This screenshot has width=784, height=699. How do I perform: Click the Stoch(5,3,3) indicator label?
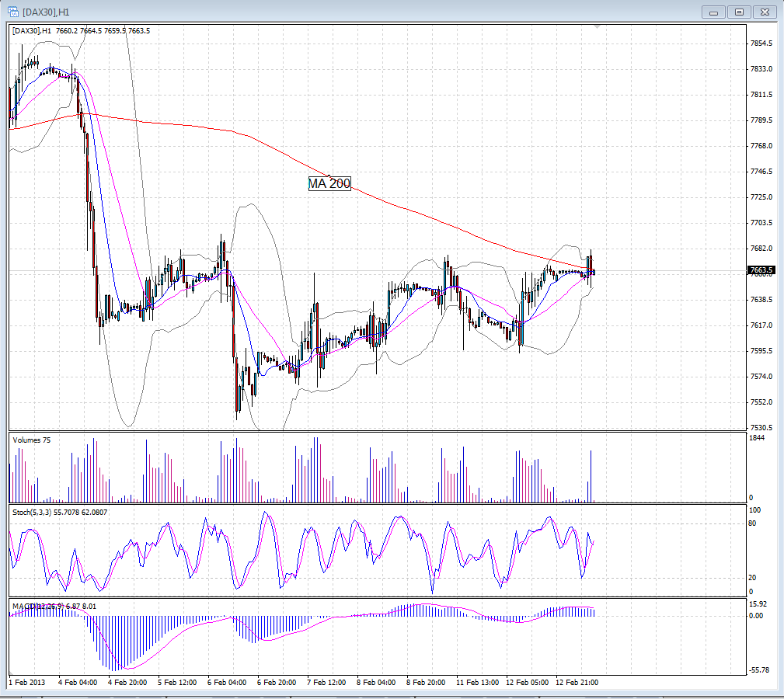(60, 512)
